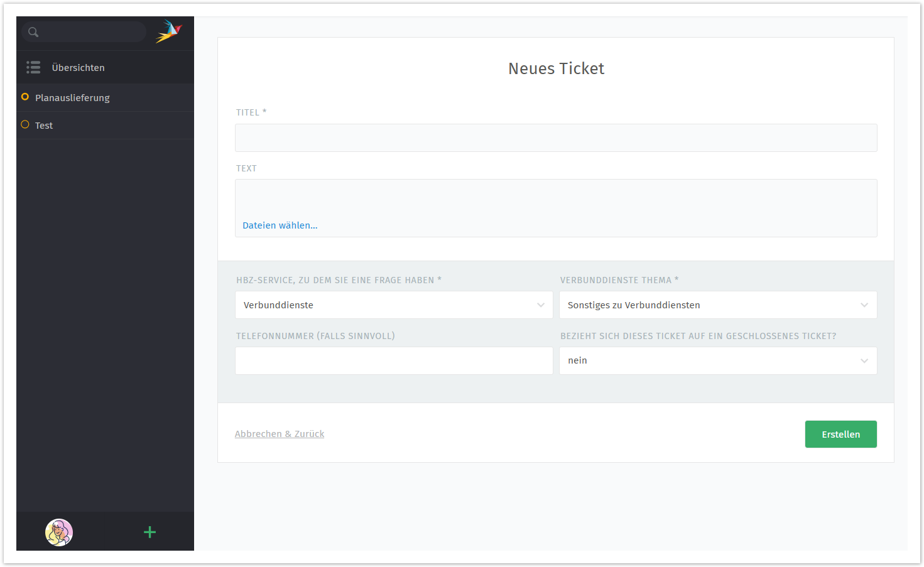
Task: Click Dateien wählen to attach files
Action: coord(280,225)
